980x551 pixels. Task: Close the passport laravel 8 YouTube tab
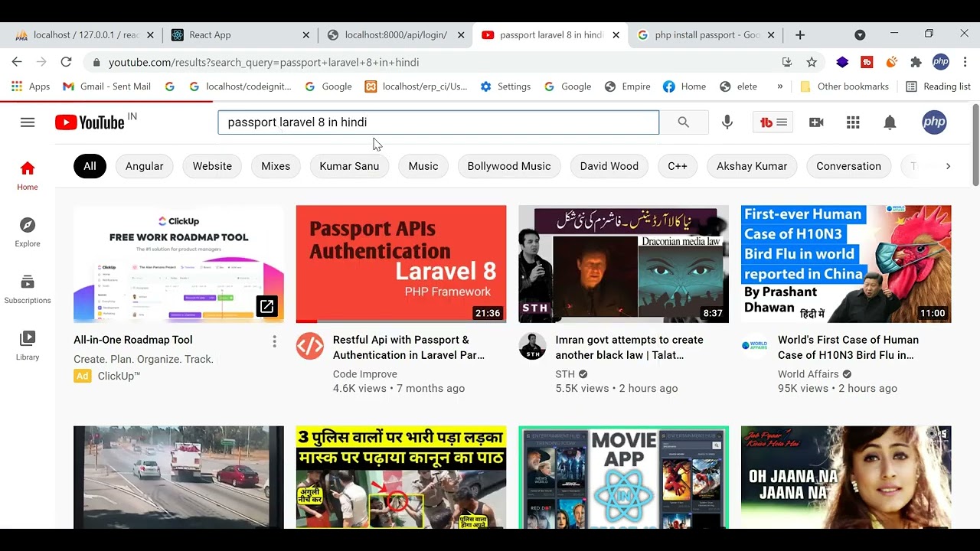pos(616,35)
